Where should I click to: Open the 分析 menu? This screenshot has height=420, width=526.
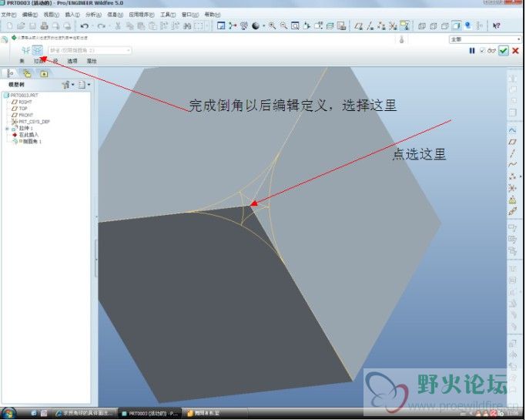[93, 15]
